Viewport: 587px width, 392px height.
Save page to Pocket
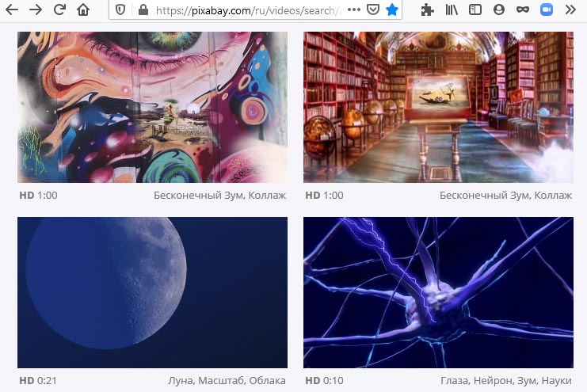tap(373, 10)
